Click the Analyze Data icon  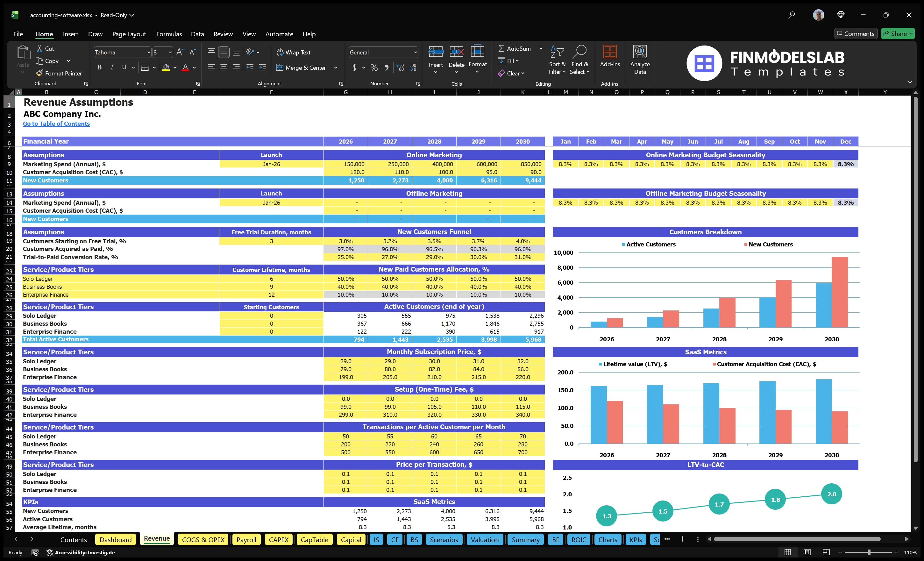click(x=640, y=59)
